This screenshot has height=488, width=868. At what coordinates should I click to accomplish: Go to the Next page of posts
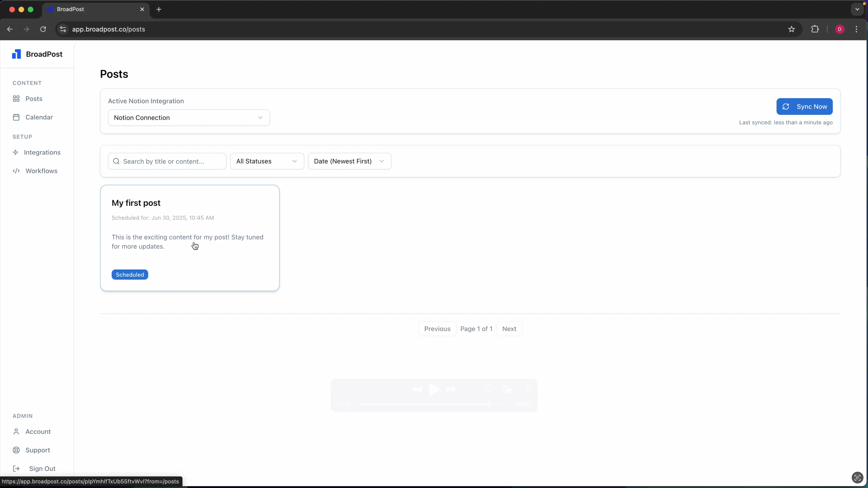[509, 329]
